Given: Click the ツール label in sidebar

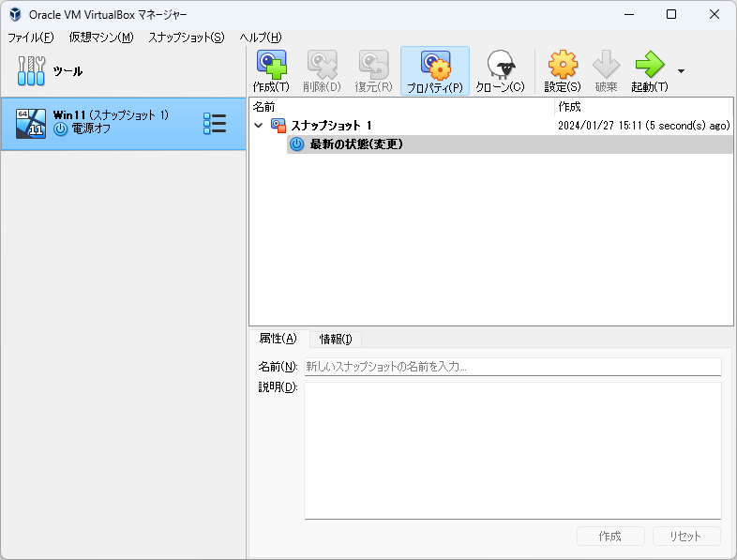Looking at the screenshot, I should tap(68, 71).
